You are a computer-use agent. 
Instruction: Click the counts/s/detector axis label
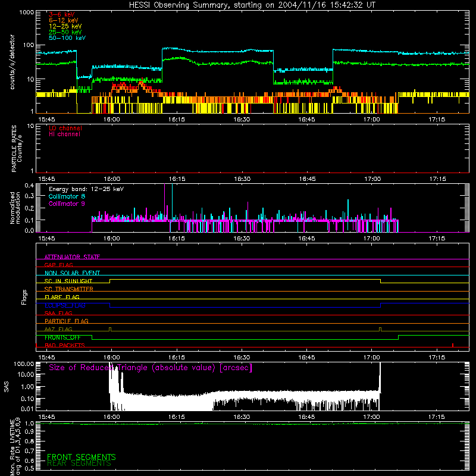(12, 62)
